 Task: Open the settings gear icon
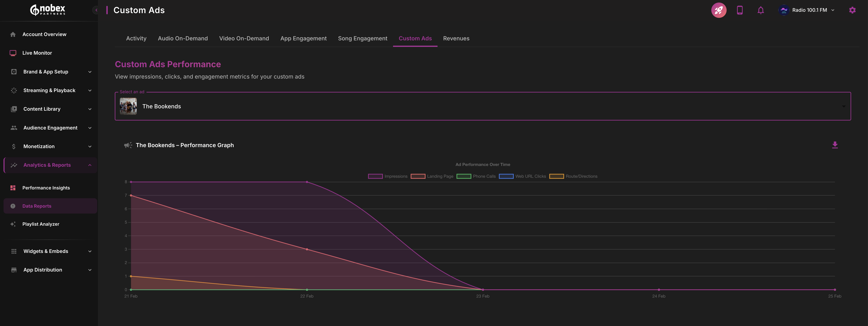point(852,10)
